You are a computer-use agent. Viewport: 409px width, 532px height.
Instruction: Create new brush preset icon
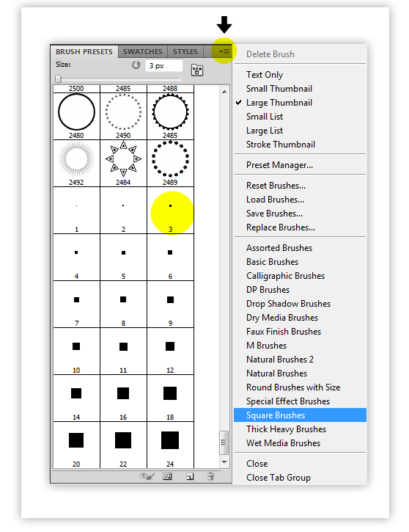click(x=190, y=476)
